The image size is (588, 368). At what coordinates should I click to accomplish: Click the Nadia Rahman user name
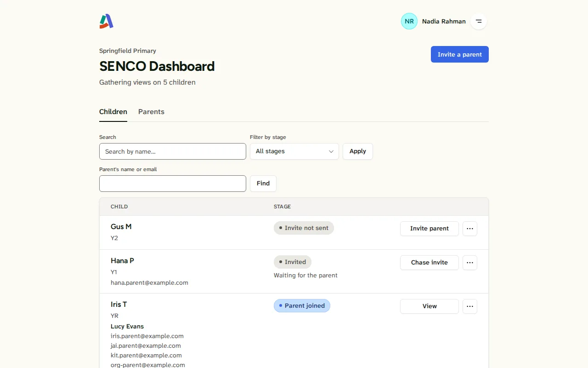[x=444, y=22]
